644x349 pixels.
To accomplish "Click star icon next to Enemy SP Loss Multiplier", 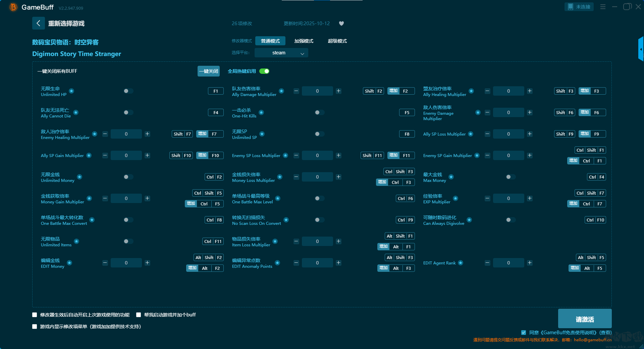I will tap(285, 155).
